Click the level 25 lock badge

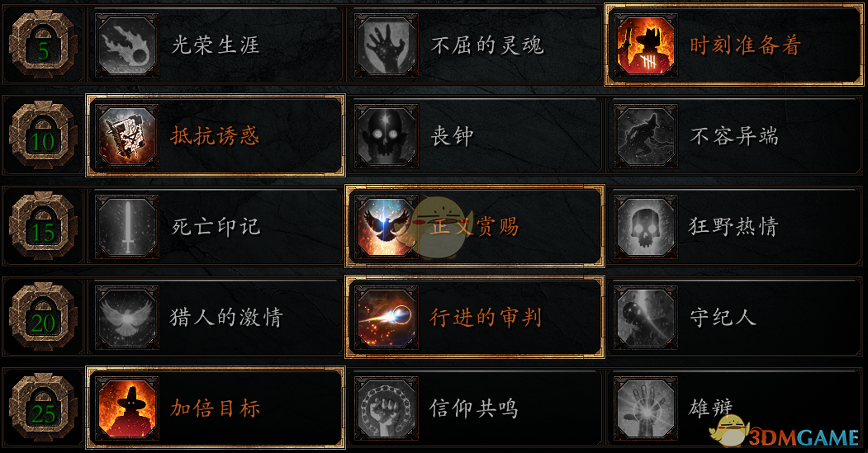click(43, 407)
